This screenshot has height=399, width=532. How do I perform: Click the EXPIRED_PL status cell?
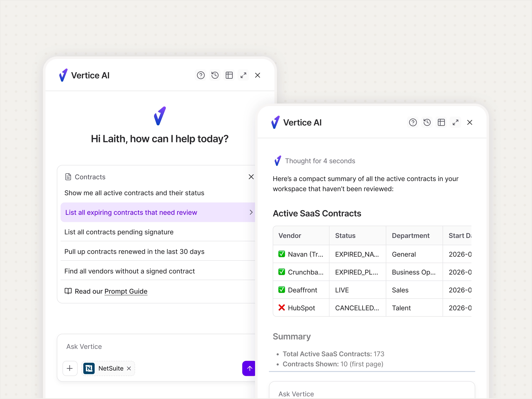point(357,272)
